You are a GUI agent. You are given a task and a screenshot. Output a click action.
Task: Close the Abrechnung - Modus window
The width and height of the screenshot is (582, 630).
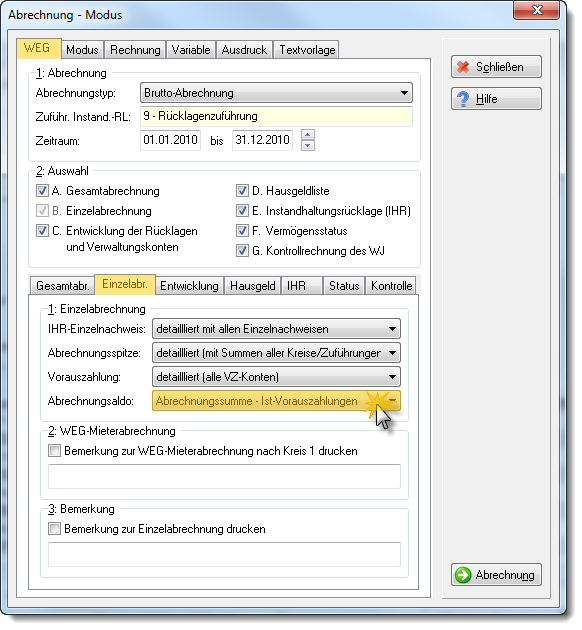pyautogui.click(x=536, y=10)
